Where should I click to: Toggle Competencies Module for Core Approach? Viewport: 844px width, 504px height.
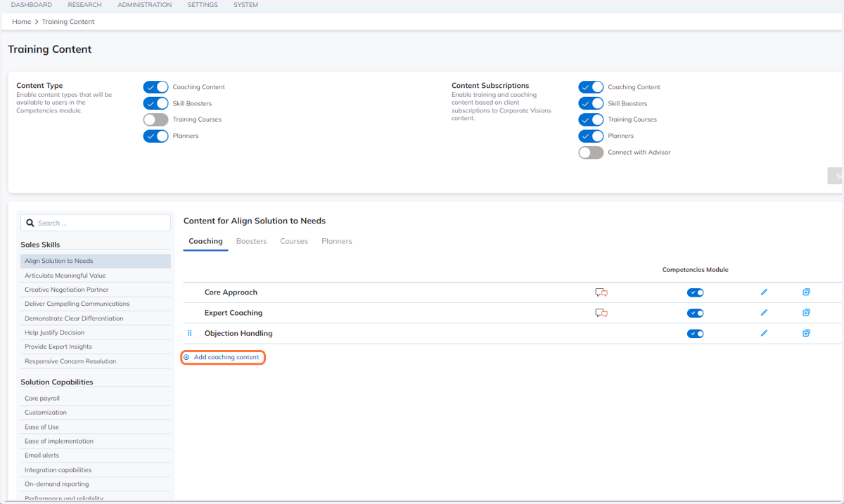[695, 292]
